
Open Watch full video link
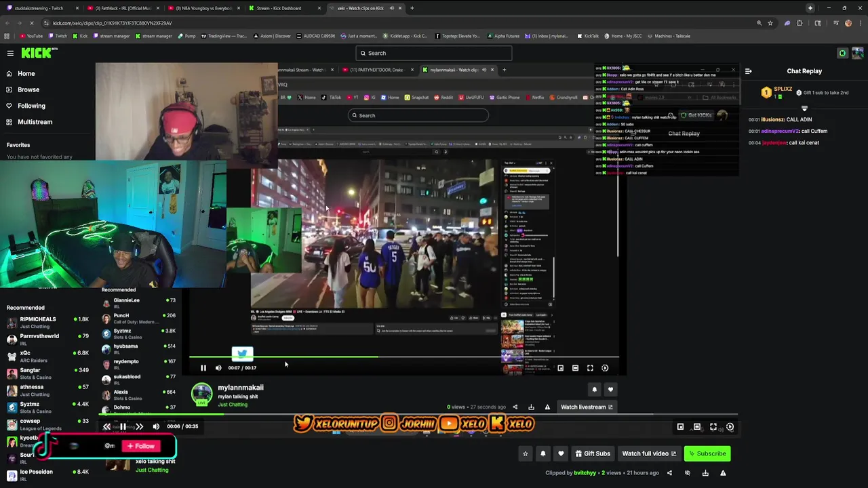point(649,453)
